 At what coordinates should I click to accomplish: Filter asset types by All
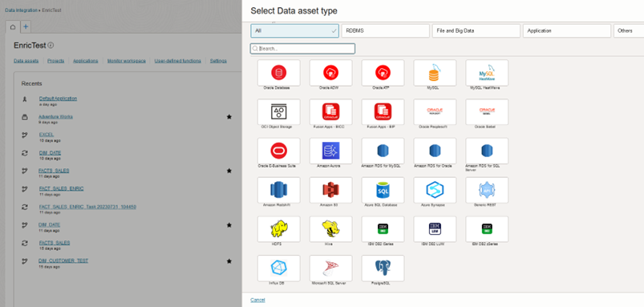(294, 30)
